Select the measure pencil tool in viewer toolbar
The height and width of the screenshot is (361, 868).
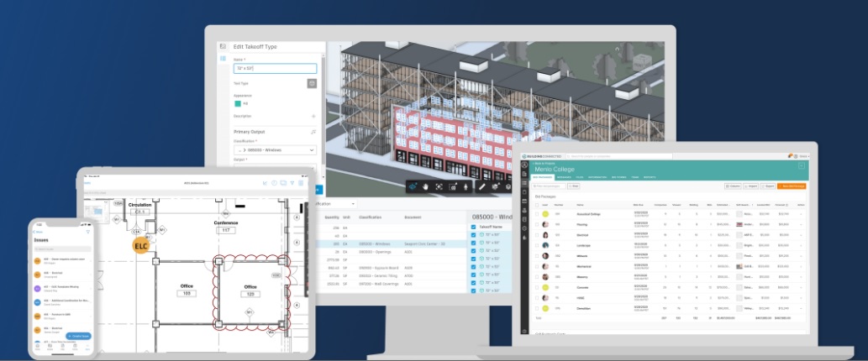click(x=482, y=186)
